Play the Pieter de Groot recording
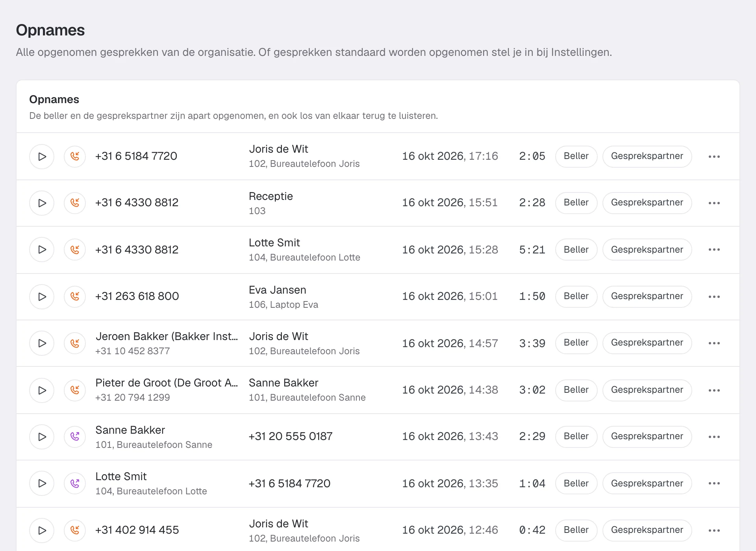Image resolution: width=756 pixels, height=551 pixels. tap(42, 390)
